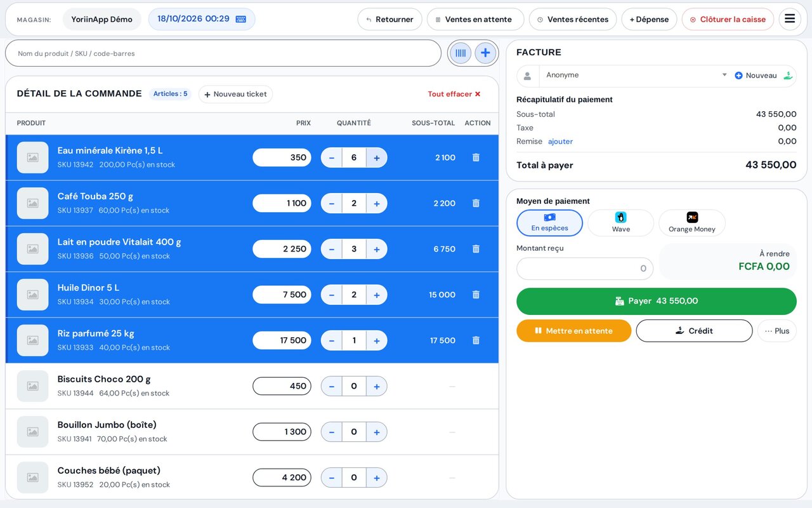Click the Crédit button
Image resolution: width=812 pixels, height=508 pixels.
[694, 331]
